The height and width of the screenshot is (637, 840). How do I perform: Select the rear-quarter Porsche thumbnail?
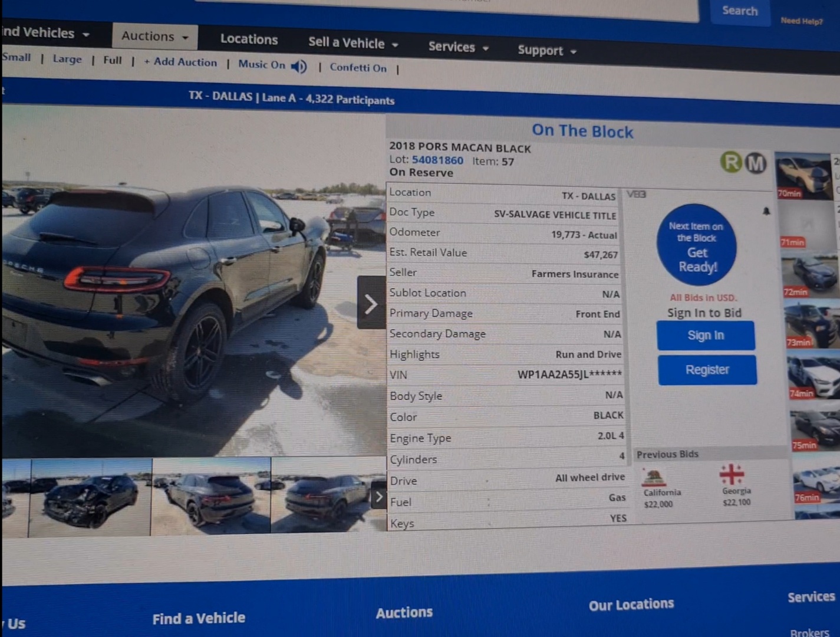pos(211,497)
